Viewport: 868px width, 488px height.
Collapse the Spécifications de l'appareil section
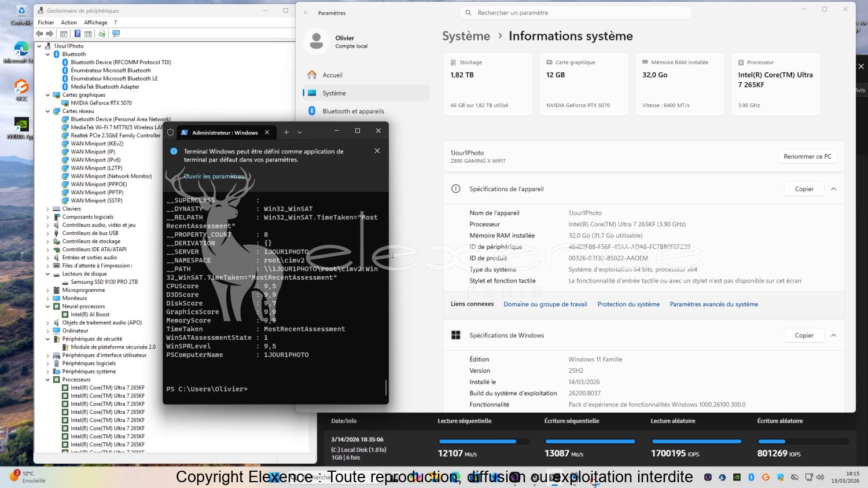pos(833,189)
